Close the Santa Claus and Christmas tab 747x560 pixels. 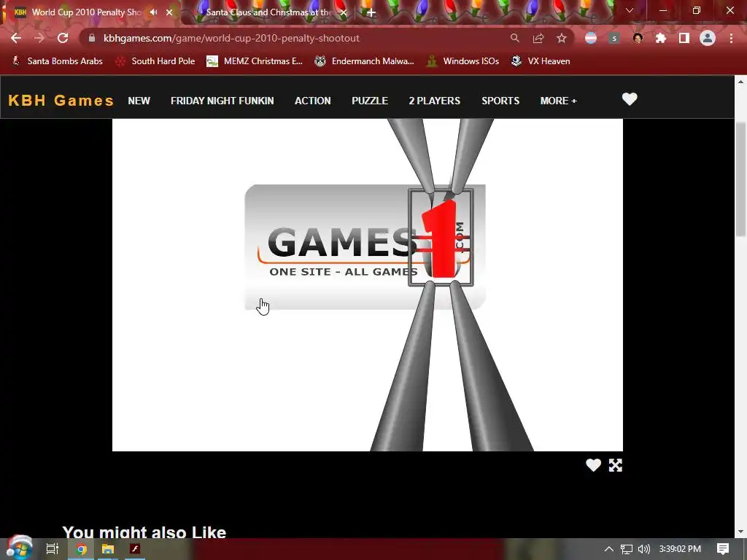tap(344, 12)
